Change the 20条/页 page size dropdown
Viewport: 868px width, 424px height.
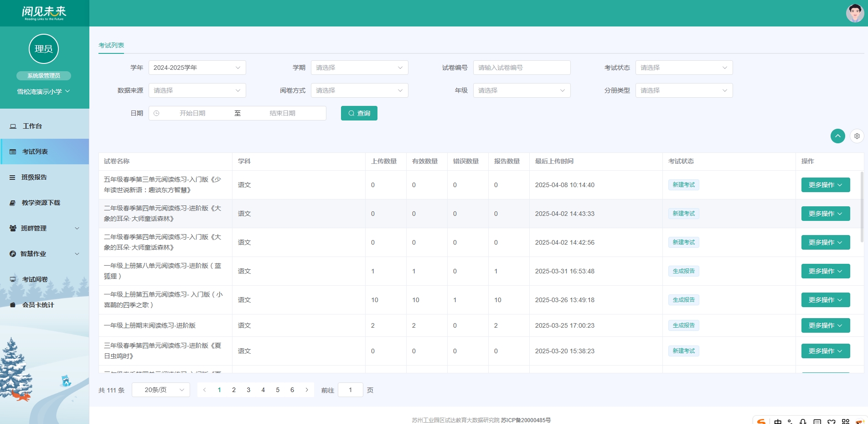pyautogui.click(x=160, y=390)
